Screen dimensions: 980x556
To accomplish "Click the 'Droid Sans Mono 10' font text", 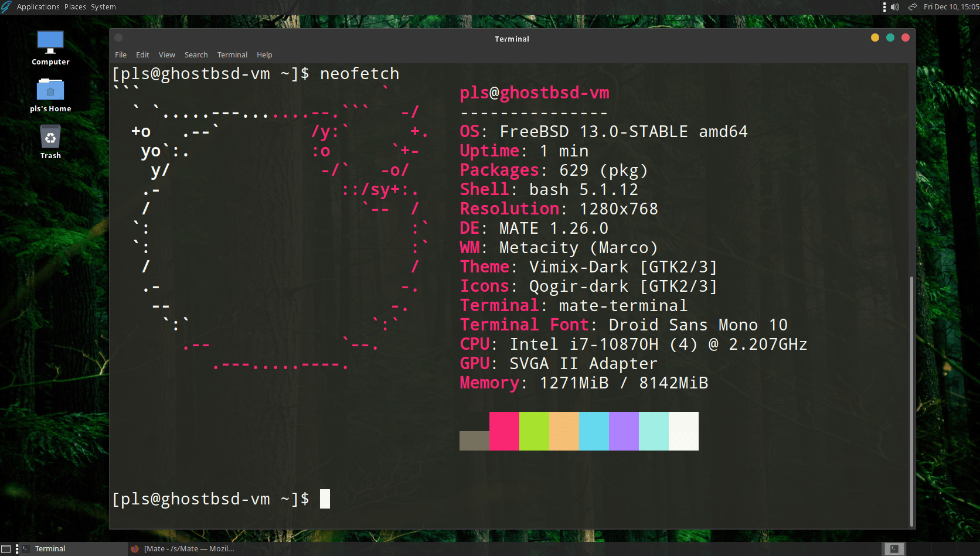I will (698, 325).
